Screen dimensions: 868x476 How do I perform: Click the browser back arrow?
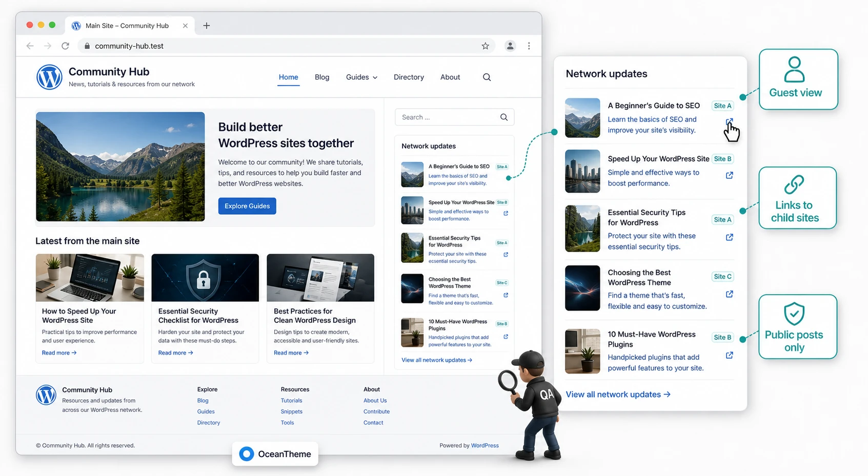pyautogui.click(x=30, y=46)
